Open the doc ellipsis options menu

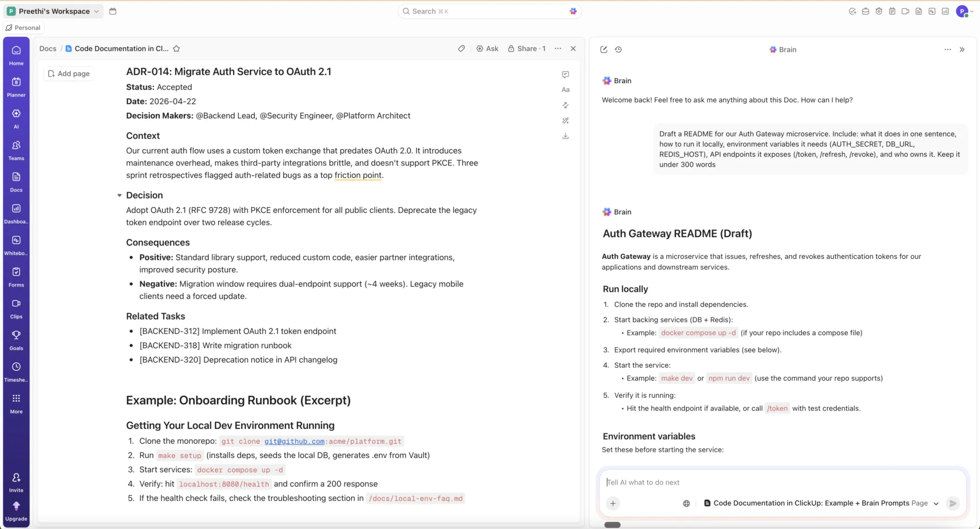(558, 49)
